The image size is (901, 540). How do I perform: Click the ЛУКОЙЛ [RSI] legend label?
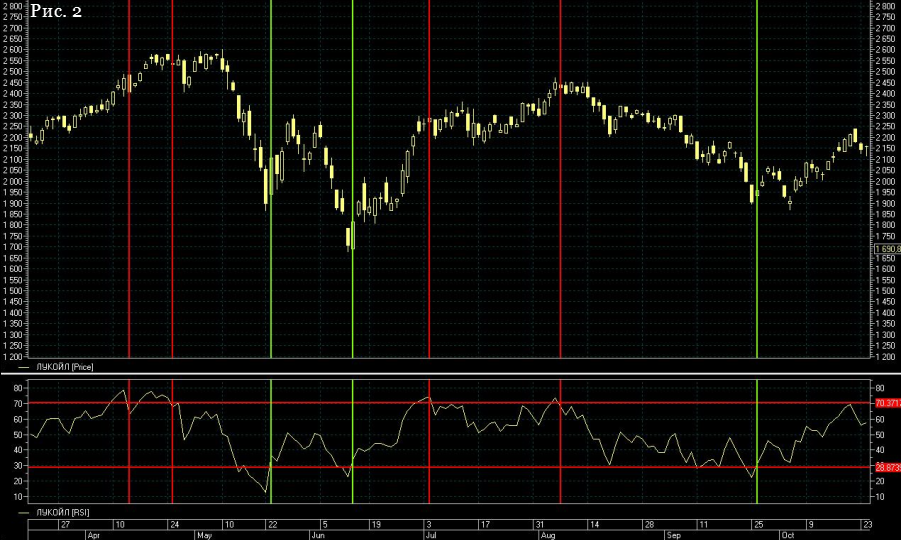63,512
